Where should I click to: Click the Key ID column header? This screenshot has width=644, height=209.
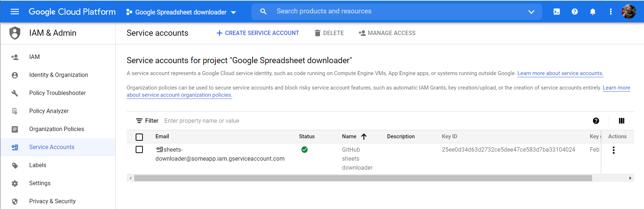point(450,136)
